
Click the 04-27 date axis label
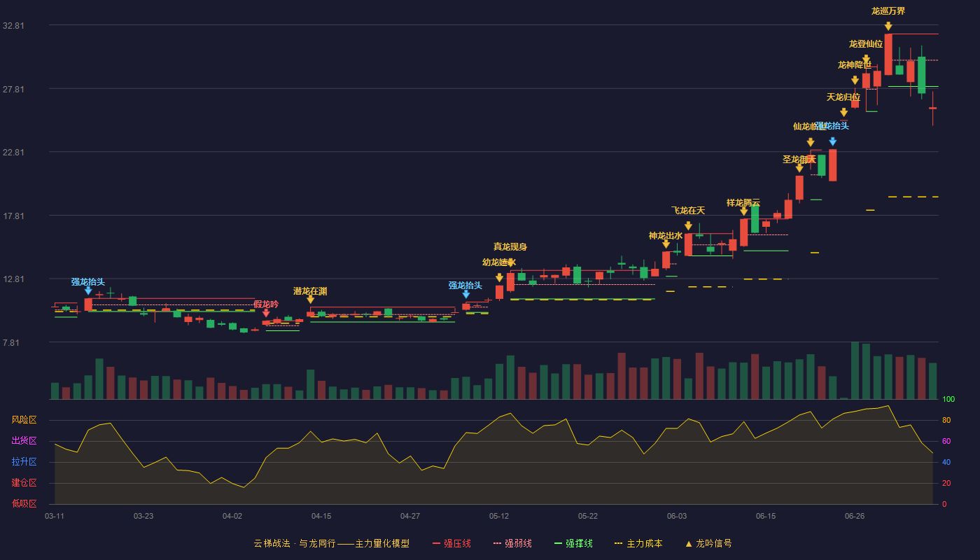(410, 516)
